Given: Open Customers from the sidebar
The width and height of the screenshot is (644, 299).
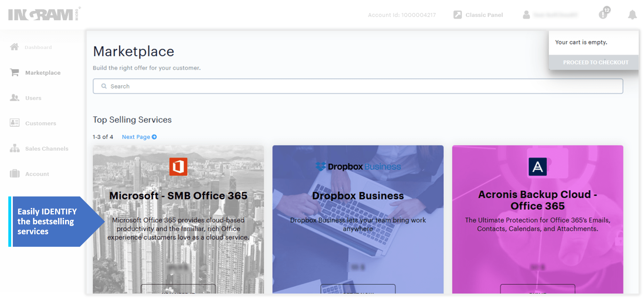Looking at the screenshot, I should (41, 123).
